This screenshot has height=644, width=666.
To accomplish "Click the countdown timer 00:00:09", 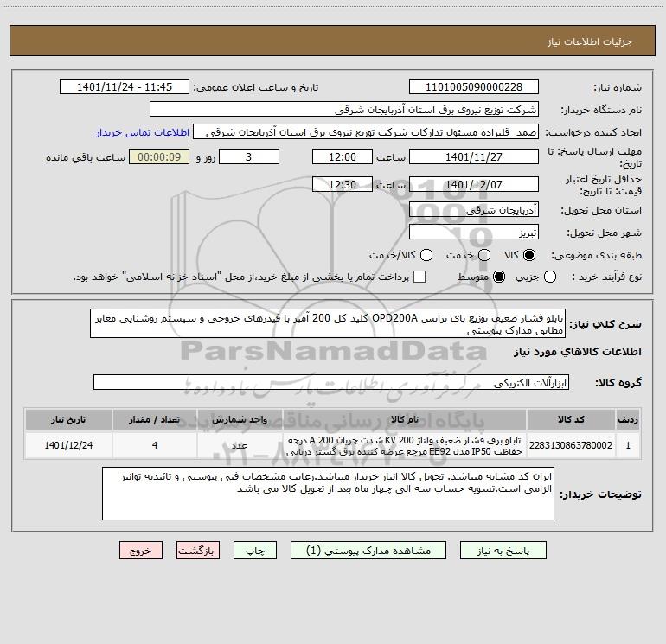I will [159, 156].
